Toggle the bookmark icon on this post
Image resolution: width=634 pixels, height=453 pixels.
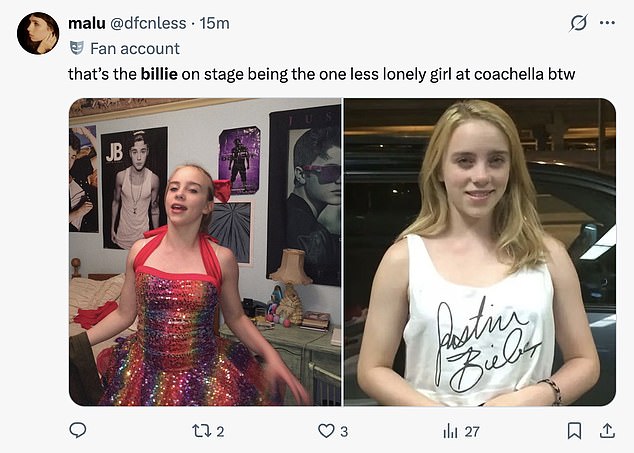pyautogui.click(x=575, y=431)
